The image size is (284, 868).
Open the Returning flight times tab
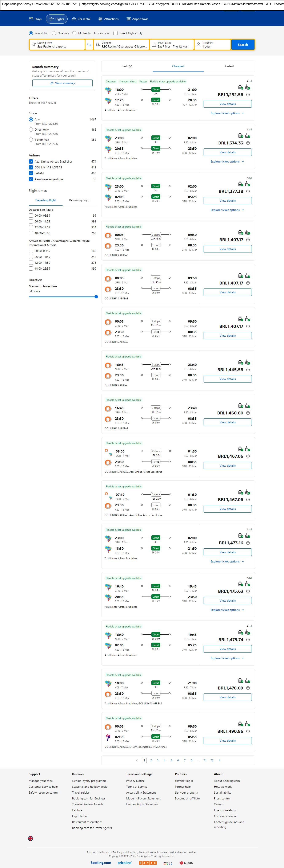(x=79, y=200)
